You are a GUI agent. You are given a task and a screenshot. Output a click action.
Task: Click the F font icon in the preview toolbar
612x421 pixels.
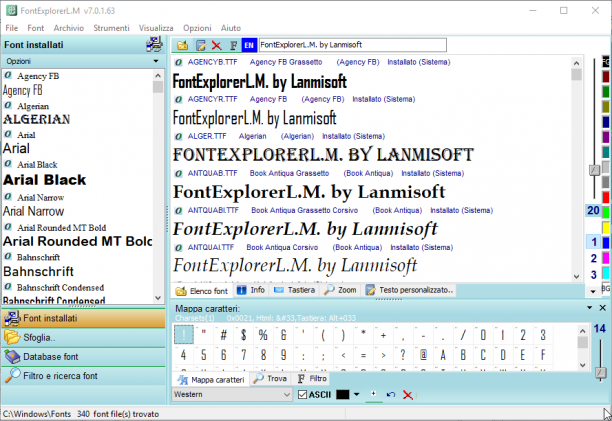point(233,45)
